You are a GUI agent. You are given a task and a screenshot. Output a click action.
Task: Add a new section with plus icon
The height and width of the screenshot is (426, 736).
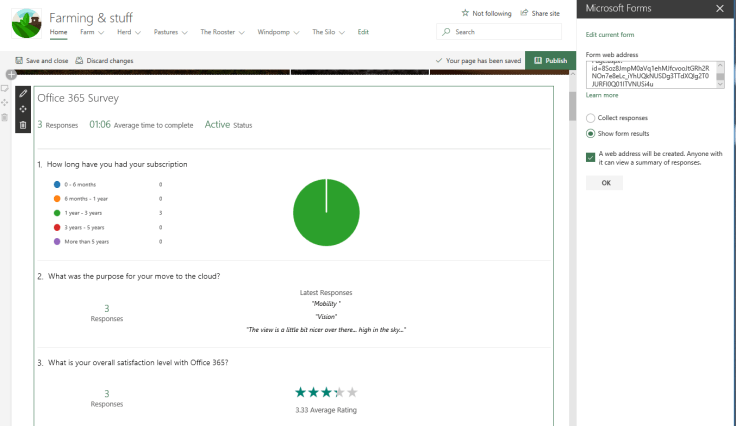tap(11, 75)
